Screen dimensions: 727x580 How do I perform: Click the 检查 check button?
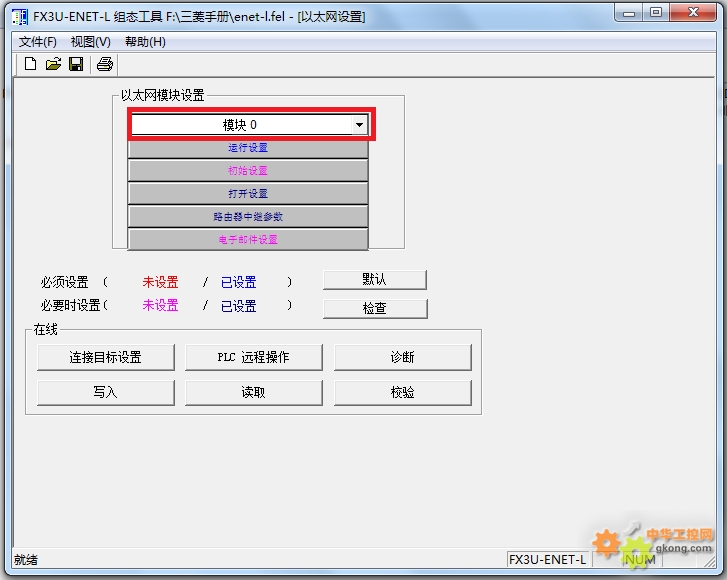375,309
